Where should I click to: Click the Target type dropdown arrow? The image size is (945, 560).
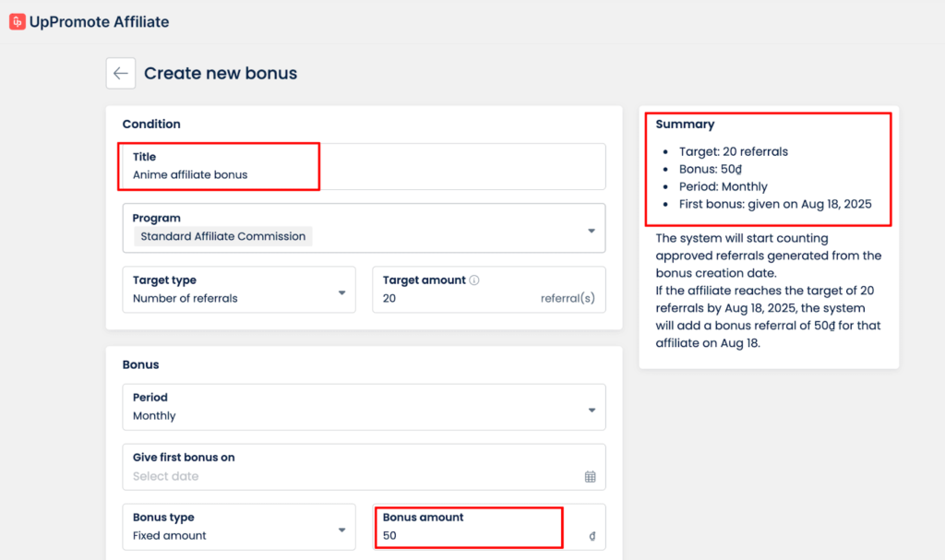point(341,293)
